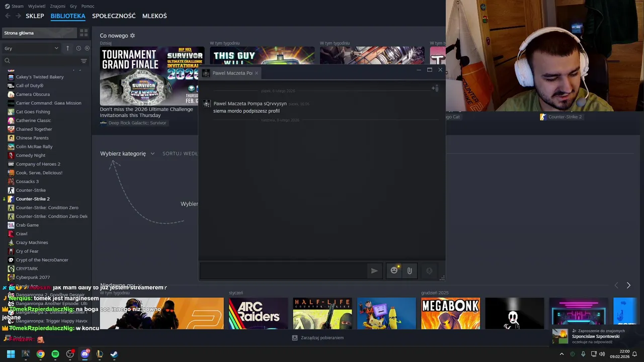644x362 pixels.
Task: Open the MEGABONK recent game tile
Action: click(450, 313)
